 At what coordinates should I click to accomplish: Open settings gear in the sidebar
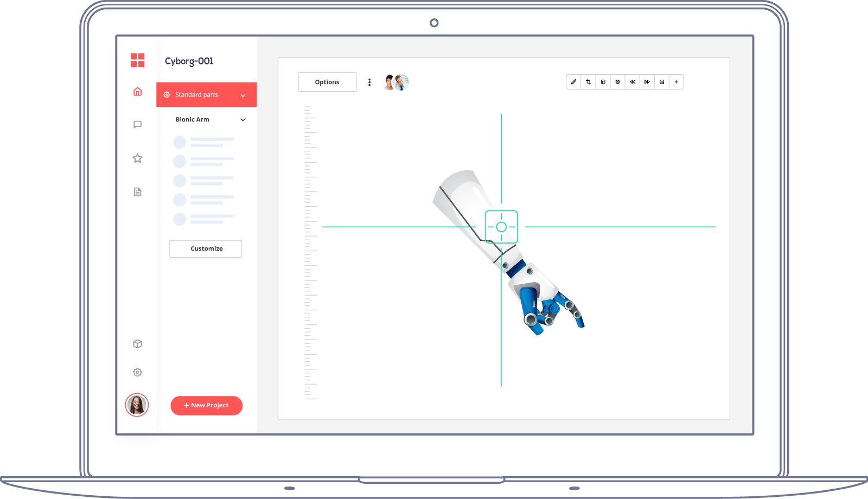pos(138,372)
